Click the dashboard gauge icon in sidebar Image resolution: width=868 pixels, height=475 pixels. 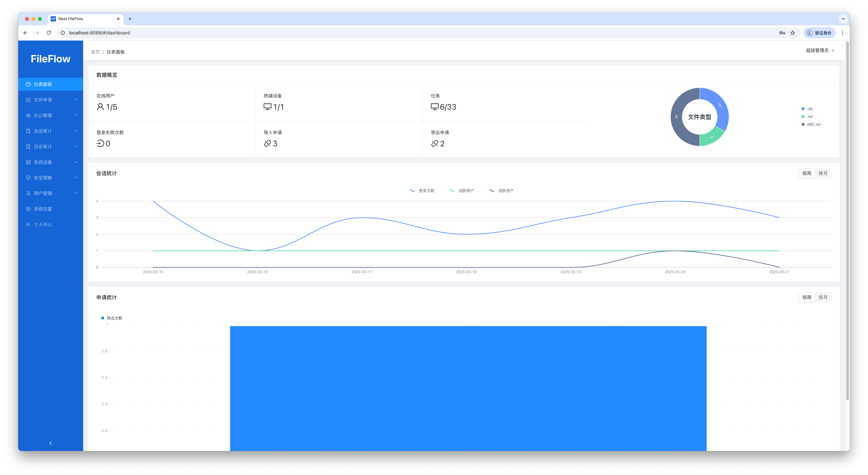click(x=28, y=84)
